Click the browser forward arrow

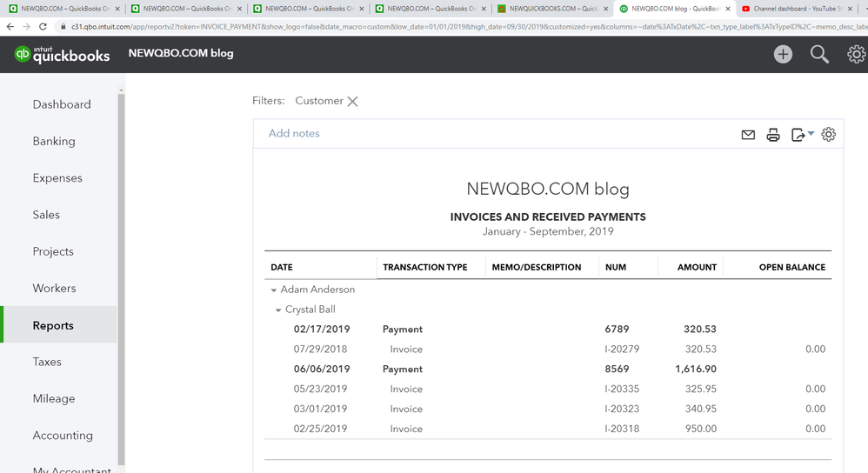(x=26, y=27)
